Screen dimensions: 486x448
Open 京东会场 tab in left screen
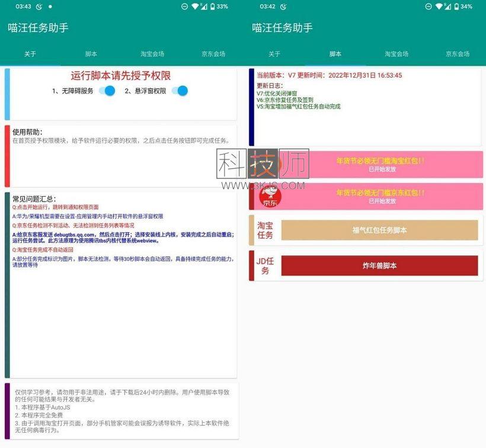point(213,54)
